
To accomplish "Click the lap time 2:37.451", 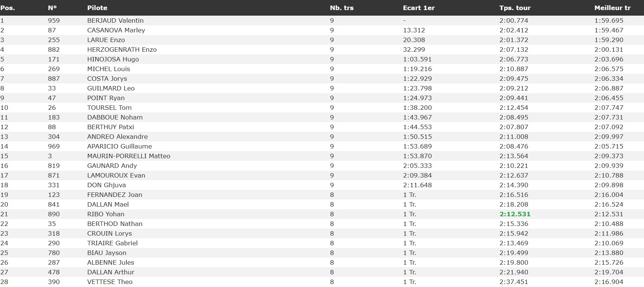I will point(513,282).
